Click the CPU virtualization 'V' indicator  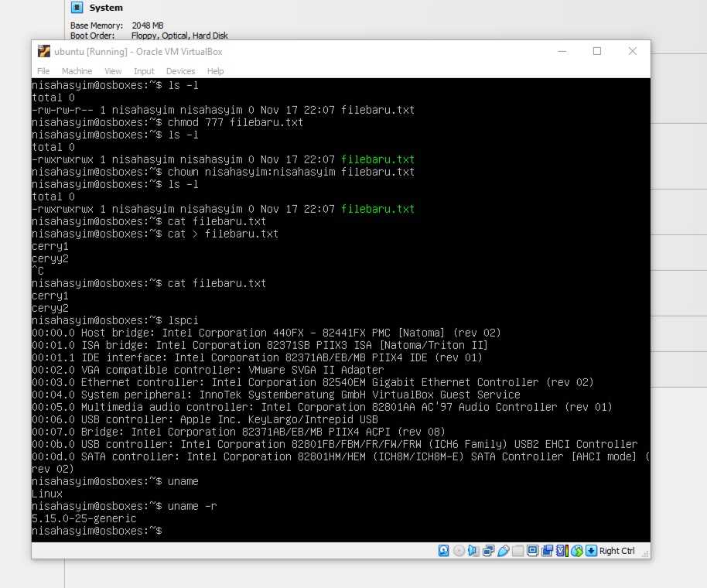tap(562, 551)
